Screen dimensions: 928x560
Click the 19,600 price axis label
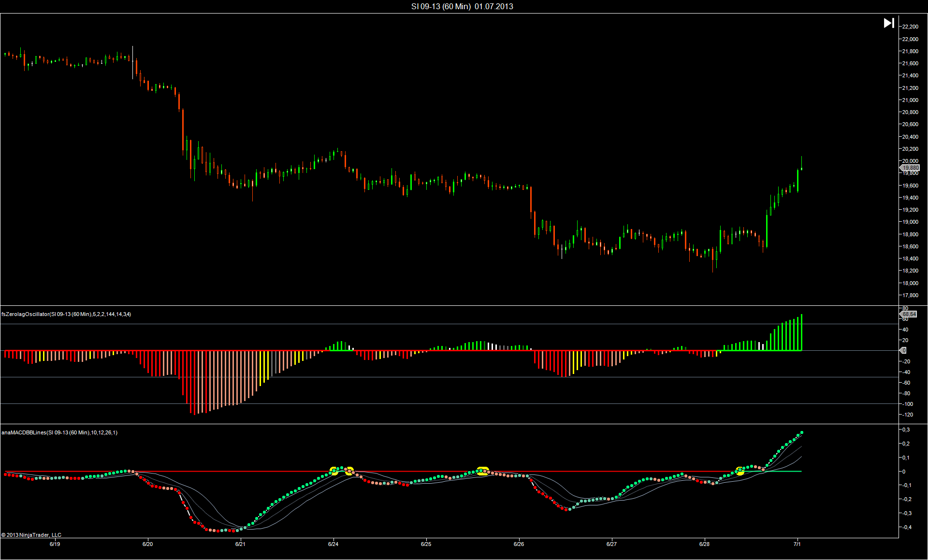910,186
